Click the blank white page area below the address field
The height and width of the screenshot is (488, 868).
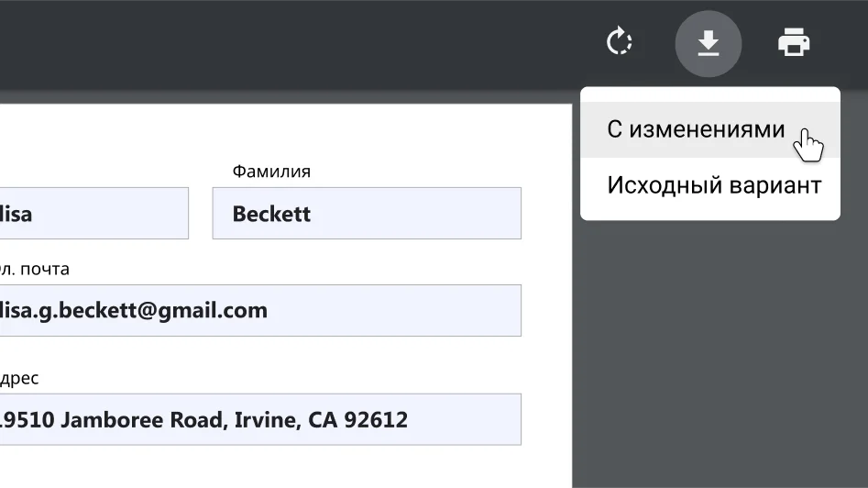click(x=275, y=470)
